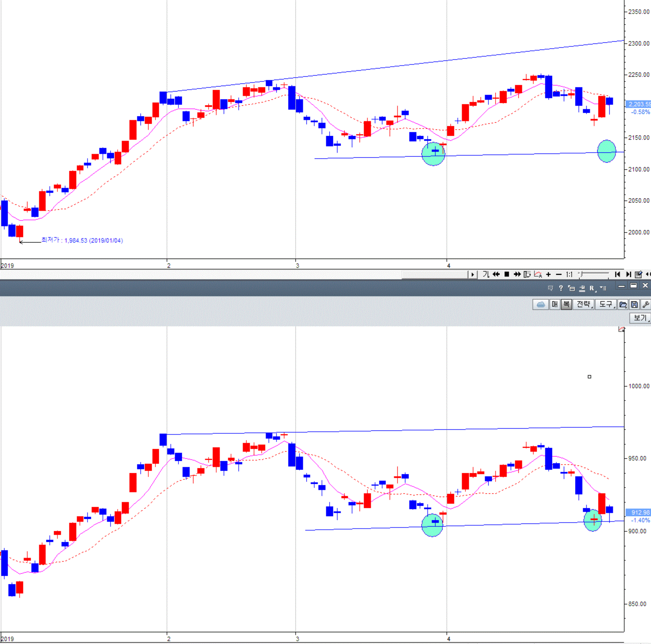Click the window layout icon in title bar
The width and height of the screenshot is (651, 644).
click(571, 288)
